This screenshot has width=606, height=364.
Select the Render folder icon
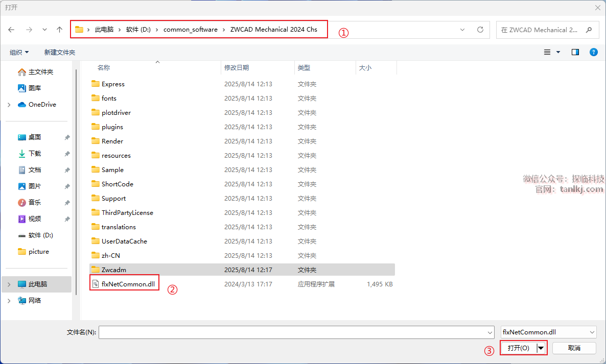pos(96,141)
